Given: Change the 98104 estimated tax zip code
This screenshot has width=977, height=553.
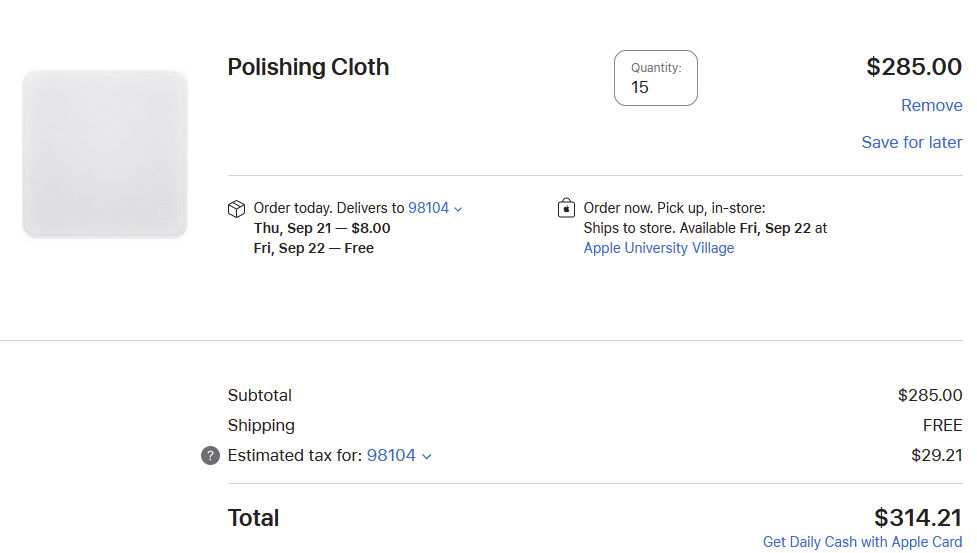Looking at the screenshot, I should tap(391, 455).
